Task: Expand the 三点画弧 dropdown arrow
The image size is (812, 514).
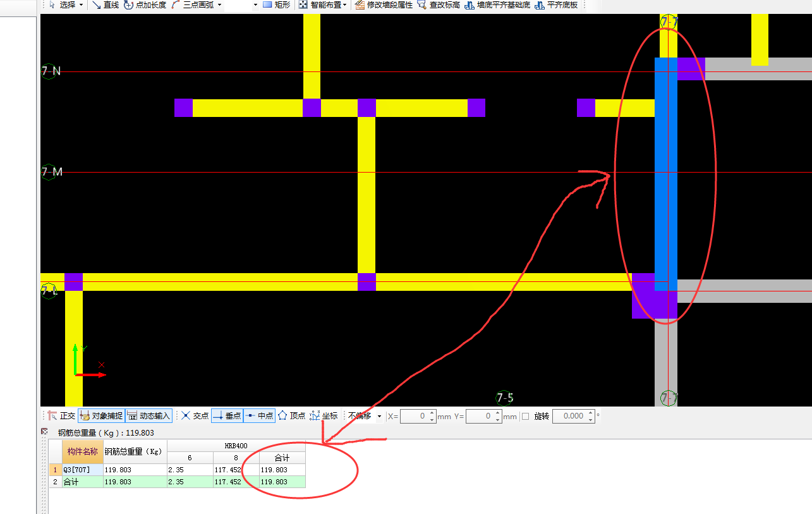Action: click(219, 4)
